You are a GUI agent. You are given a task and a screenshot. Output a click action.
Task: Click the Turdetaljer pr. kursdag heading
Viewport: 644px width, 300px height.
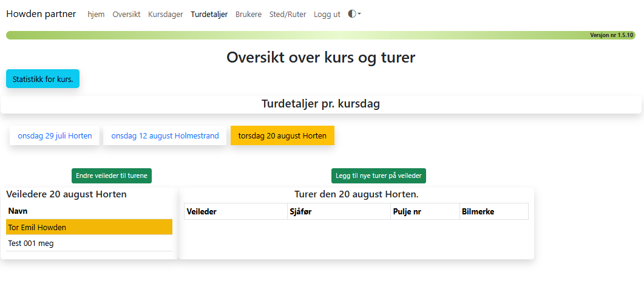(x=320, y=104)
